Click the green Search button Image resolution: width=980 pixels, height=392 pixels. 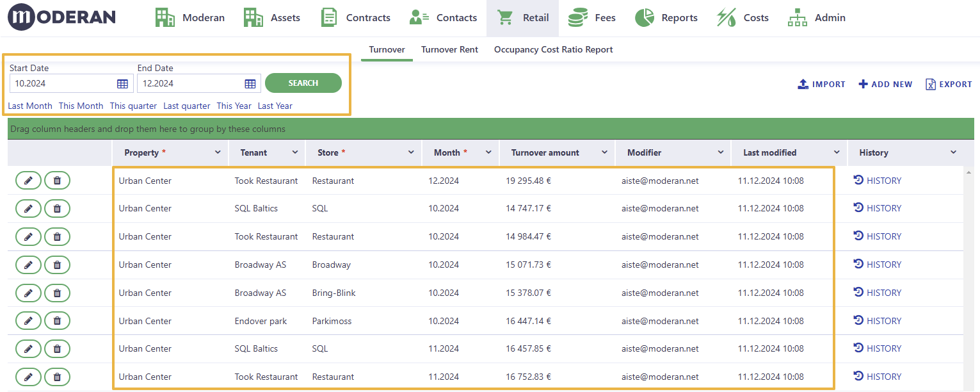pyautogui.click(x=303, y=83)
